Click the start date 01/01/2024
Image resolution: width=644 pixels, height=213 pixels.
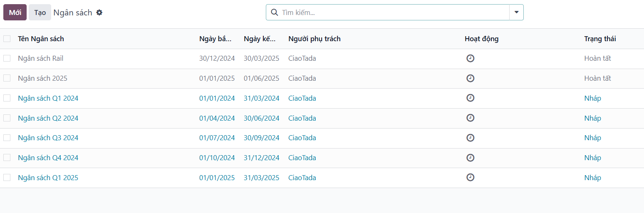(x=217, y=98)
